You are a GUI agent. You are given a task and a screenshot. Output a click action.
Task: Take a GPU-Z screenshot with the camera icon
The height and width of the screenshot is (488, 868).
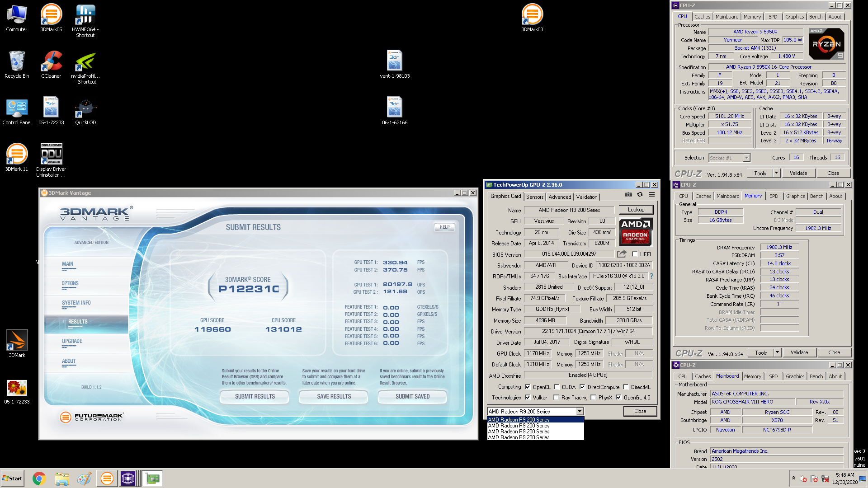pos(628,195)
